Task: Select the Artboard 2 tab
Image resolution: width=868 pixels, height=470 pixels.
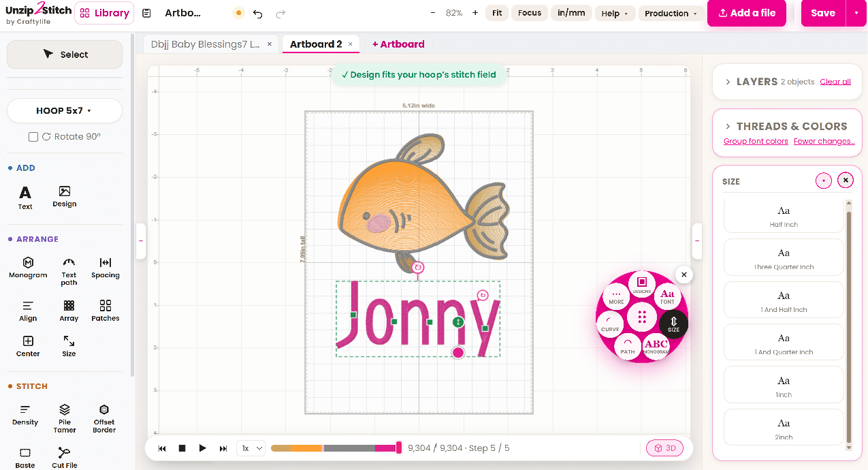Action: tap(316, 44)
